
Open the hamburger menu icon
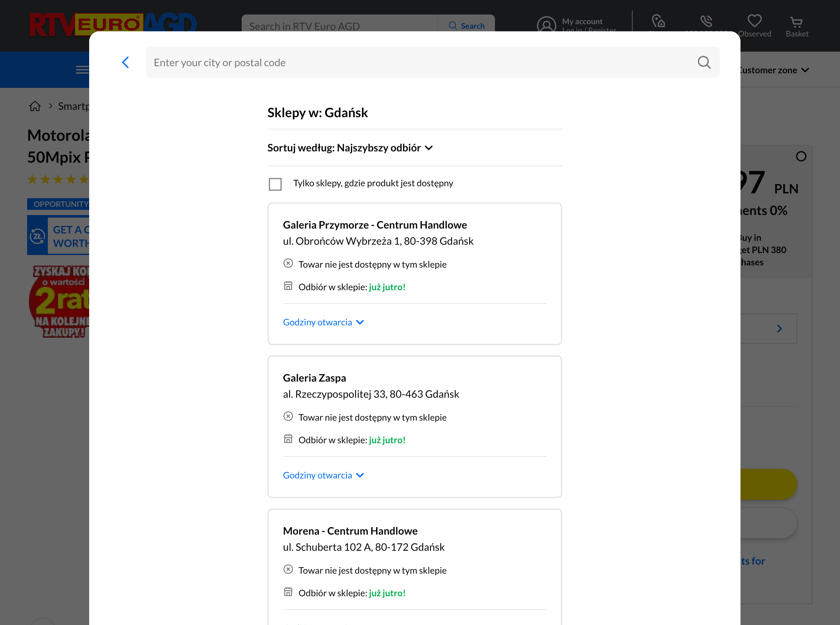point(82,70)
